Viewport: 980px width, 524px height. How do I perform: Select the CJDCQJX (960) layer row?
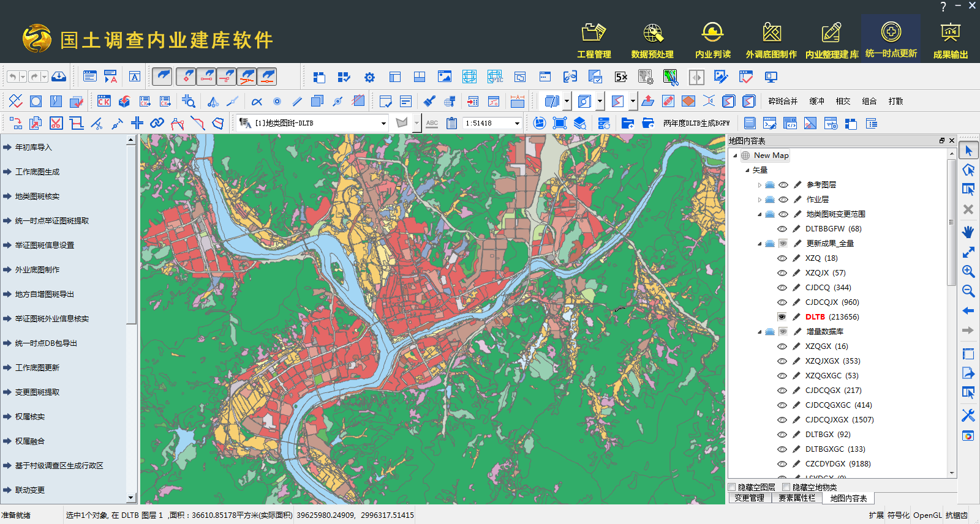(x=832, y=302)
